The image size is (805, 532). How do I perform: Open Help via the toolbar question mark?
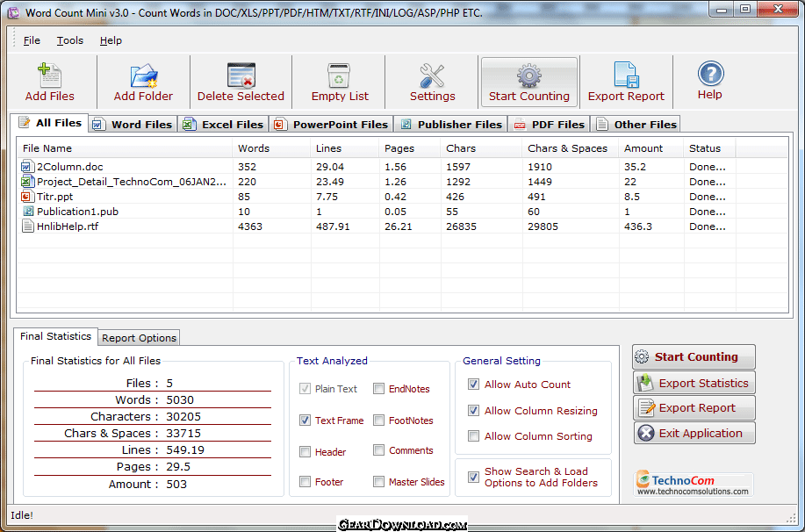click(x=710, y=74)
